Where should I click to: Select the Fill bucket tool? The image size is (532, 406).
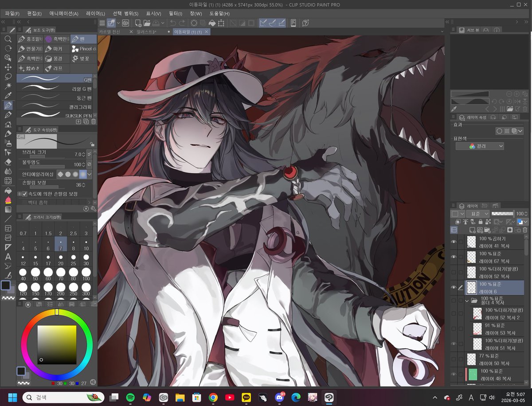tap(8, 191)
